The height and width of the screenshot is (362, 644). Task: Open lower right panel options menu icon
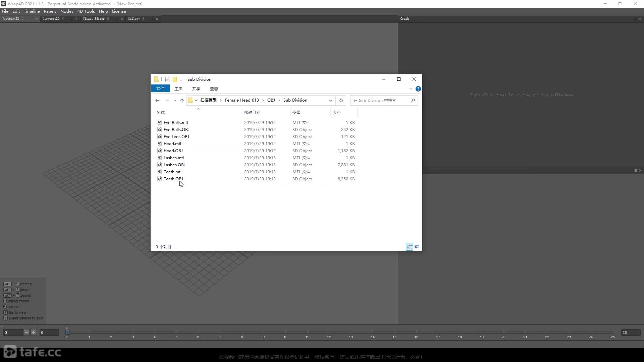click(x=635, y=170)
